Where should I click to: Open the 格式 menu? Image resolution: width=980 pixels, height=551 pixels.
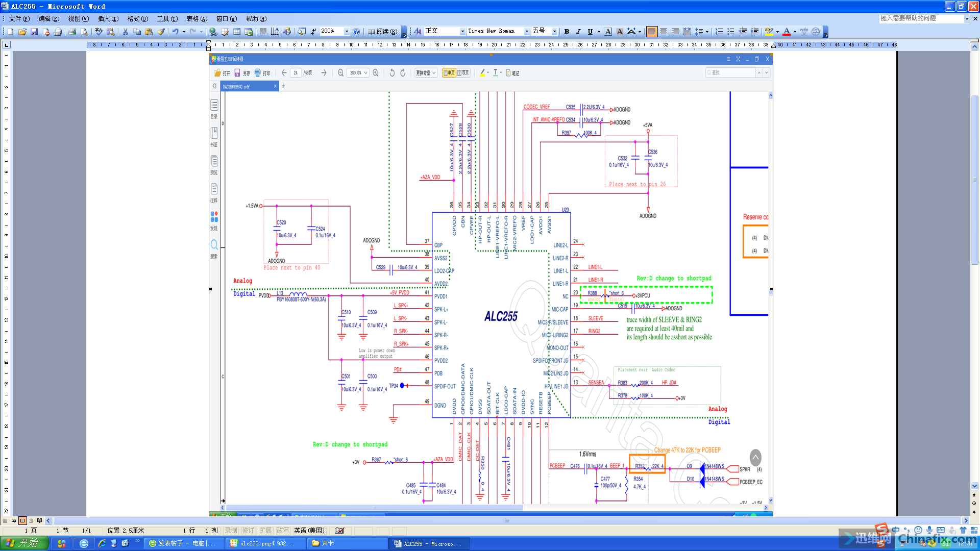click(137, 19)
